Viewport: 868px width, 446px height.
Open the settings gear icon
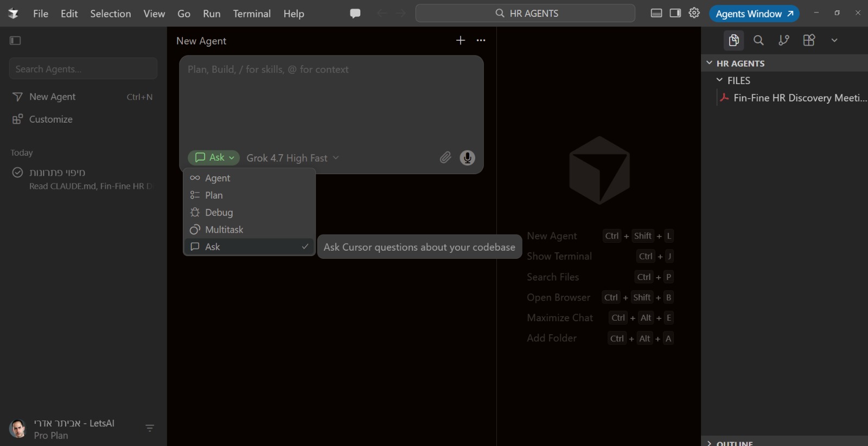point(694,13)
